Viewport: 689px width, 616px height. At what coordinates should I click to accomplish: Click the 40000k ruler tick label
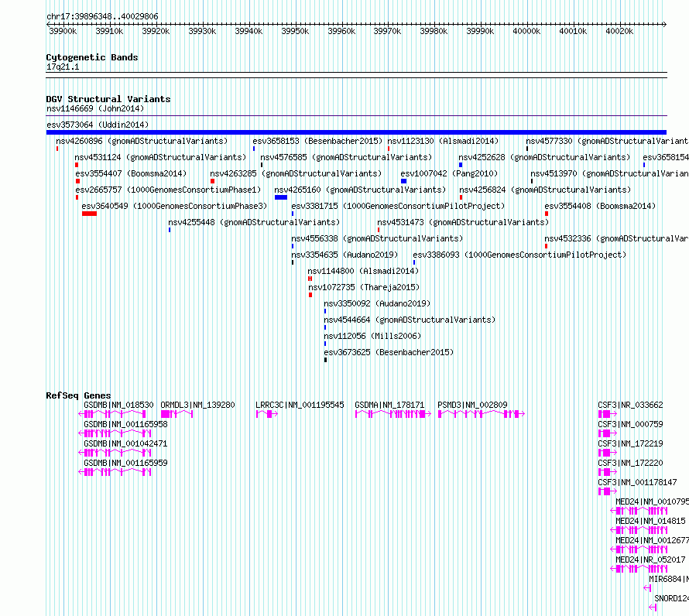pos(526,31)
